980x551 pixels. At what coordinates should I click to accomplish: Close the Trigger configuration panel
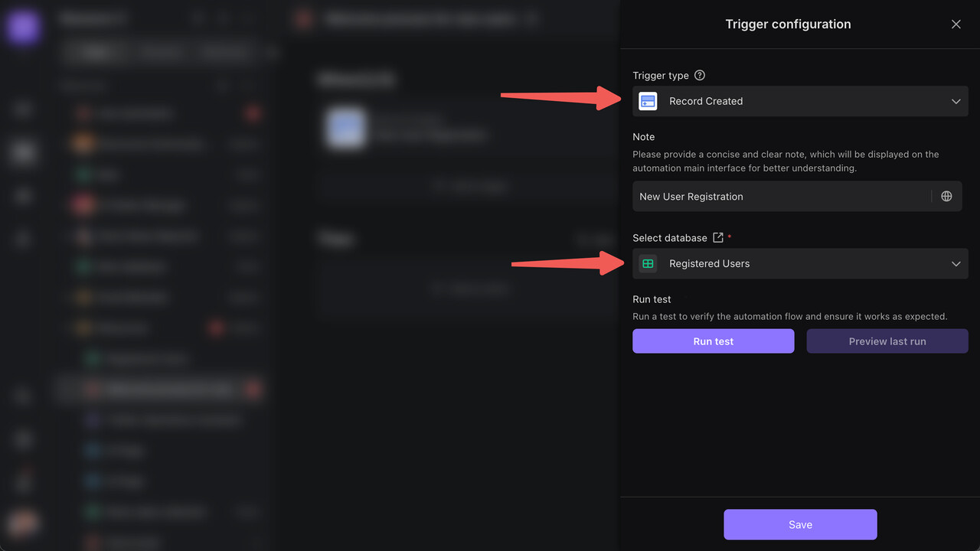(x=955, y=24)
